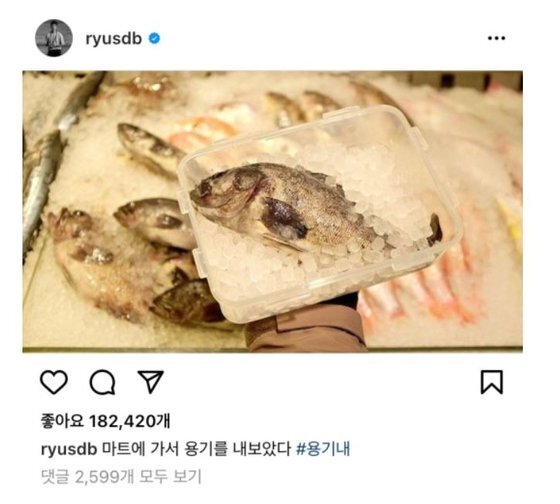Click the 182,420개 likes number

pos(130,421)
